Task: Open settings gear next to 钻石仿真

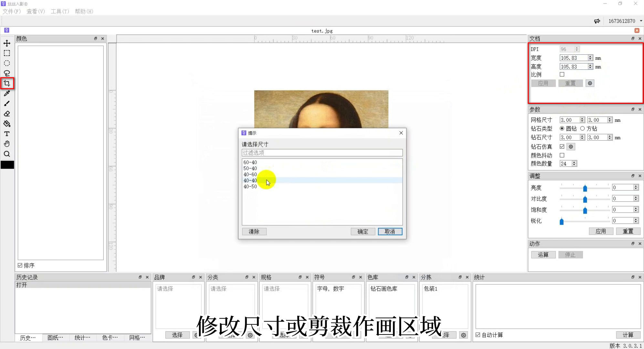Action: (571, 147)
